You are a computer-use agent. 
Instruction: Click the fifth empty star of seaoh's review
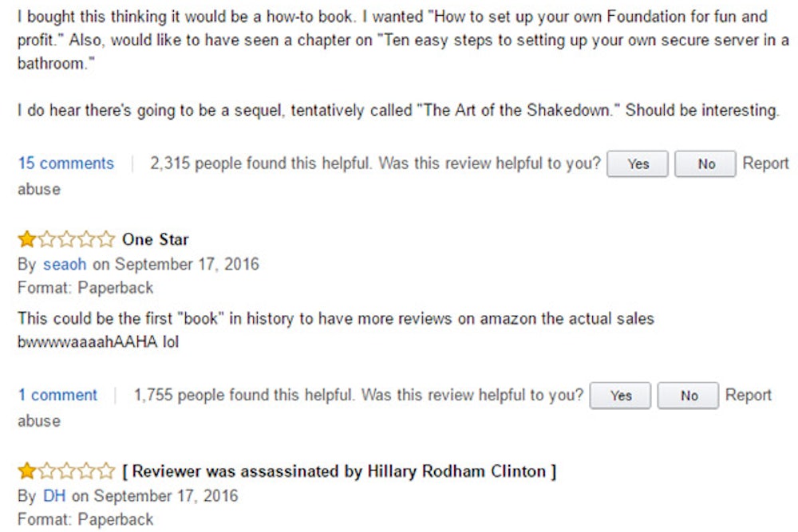tap(107, 239)
